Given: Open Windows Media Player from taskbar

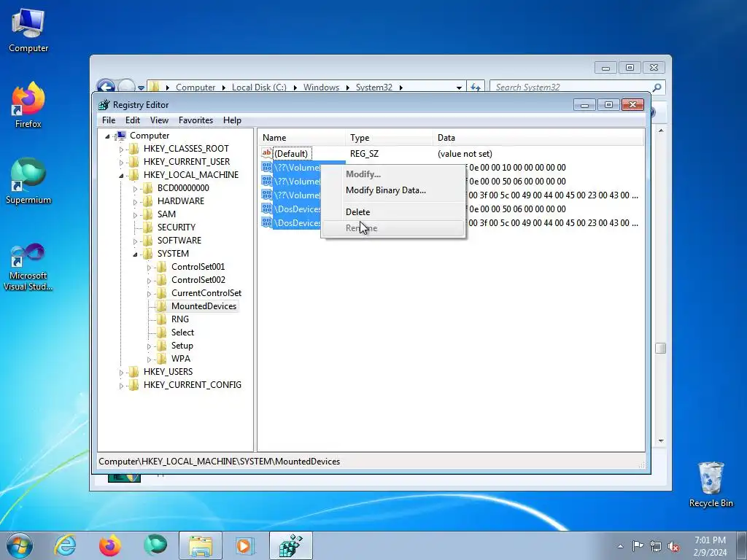Looking at the screenshot, I should pyautogui.click(x=245, y=545).
